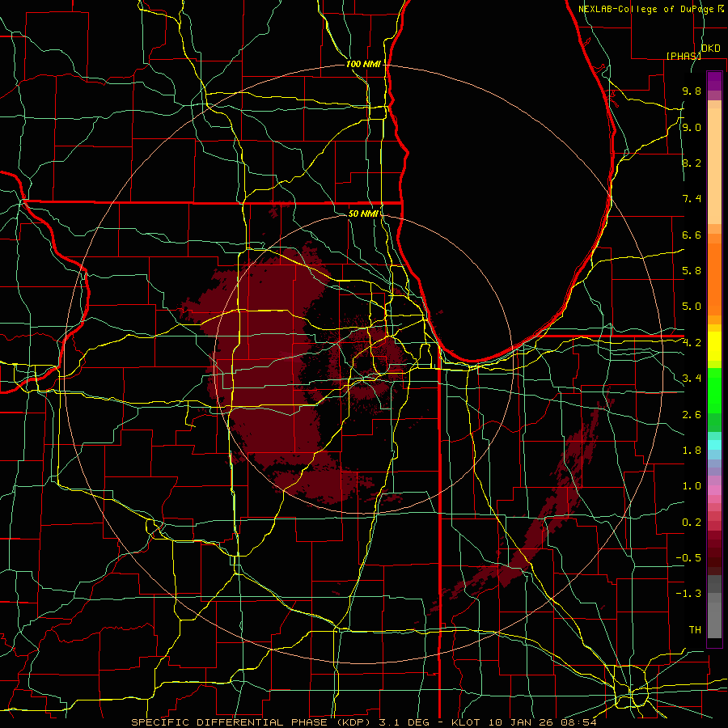Screen dimensions: 728x728
Task: Pick the yellow segment of the color bar
Action: pos(714,346)
